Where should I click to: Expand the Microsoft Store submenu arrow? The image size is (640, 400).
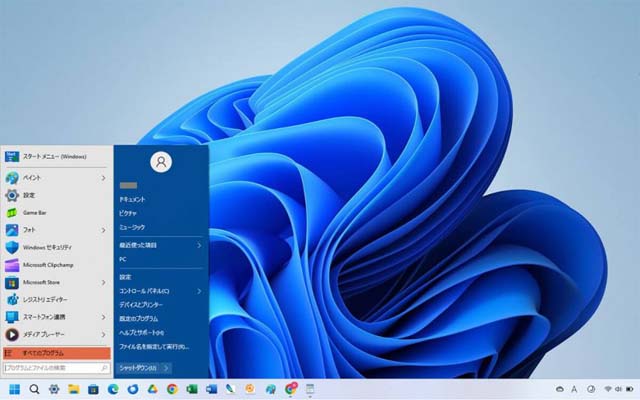[x=103, y=282]
